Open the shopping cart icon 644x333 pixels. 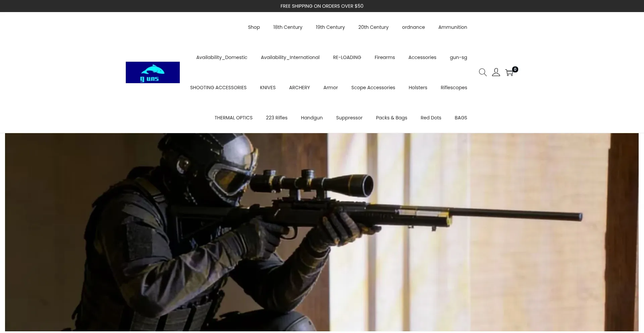click(x=509, y=73)
